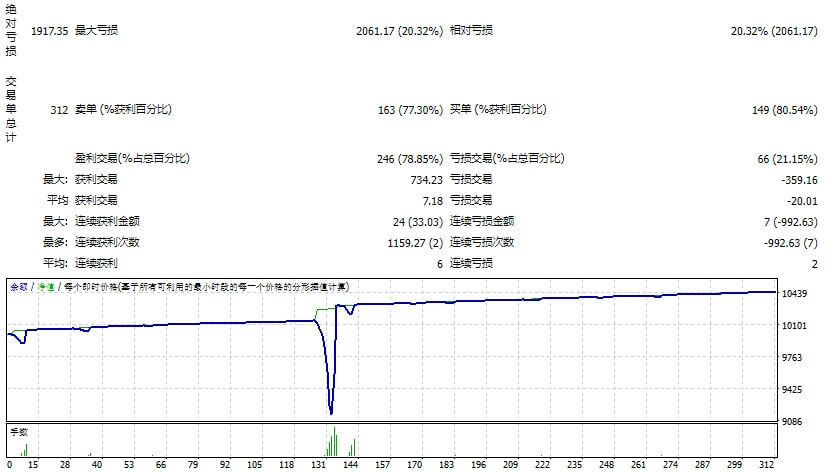Select the average consecutive wins value 6
The image size is (834, 473).
click(440, 264)
